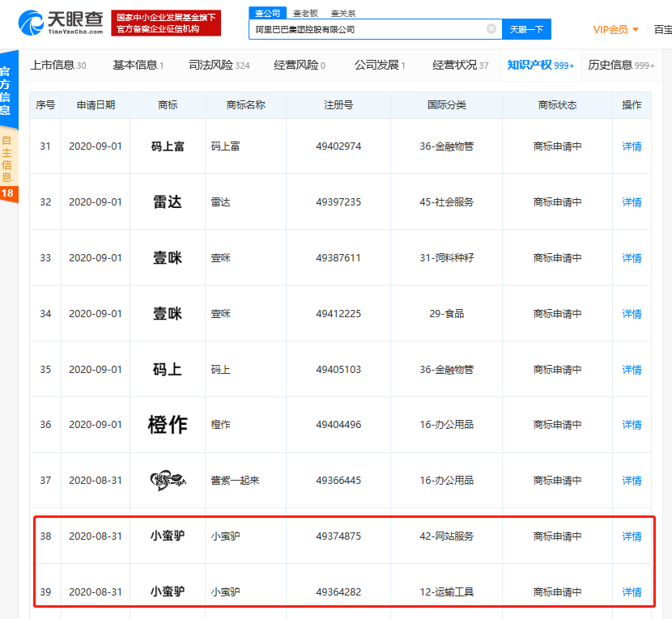Clear the search box with the X icon
The width and height of the screenshot is (672, 619).
[491, 29]
